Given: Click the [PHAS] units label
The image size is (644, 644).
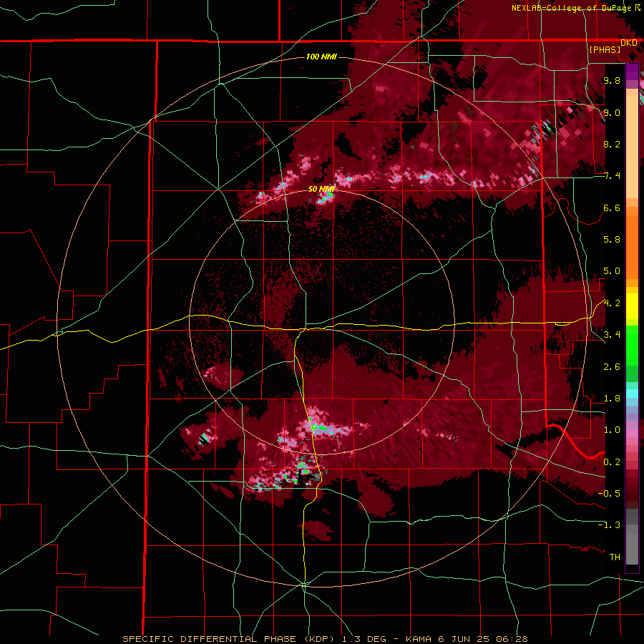Looking at the screenshot, I should (x=605, y=49).
